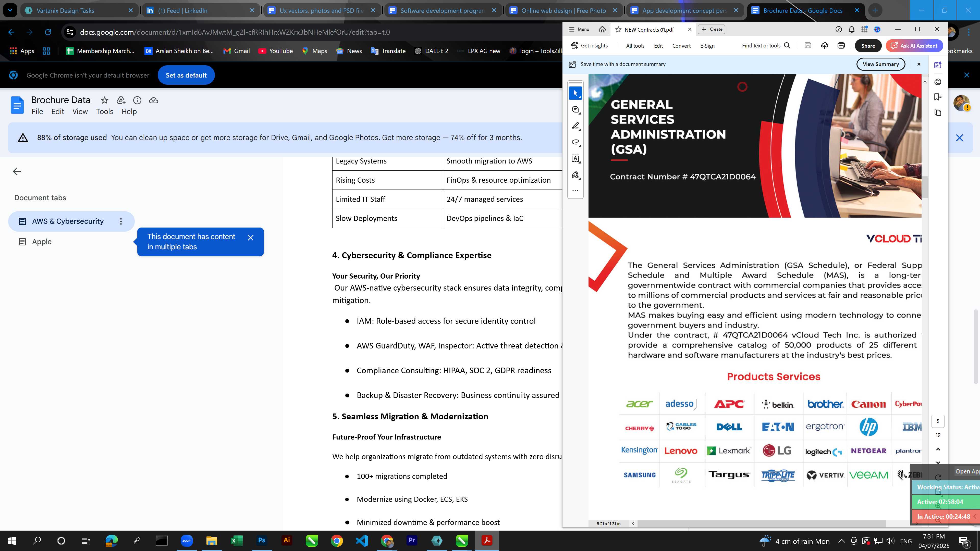Open Google Docs Tools menu

105,111
